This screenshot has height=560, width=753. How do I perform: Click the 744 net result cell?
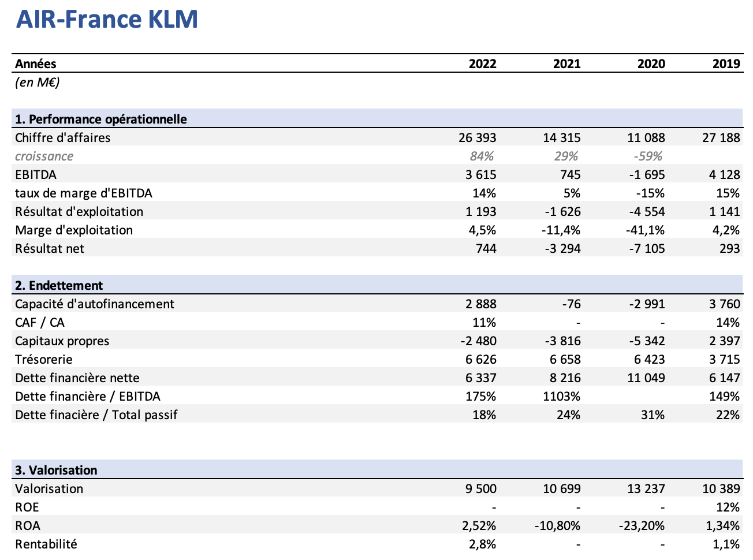pyautogui.click(x=486, y=248)
